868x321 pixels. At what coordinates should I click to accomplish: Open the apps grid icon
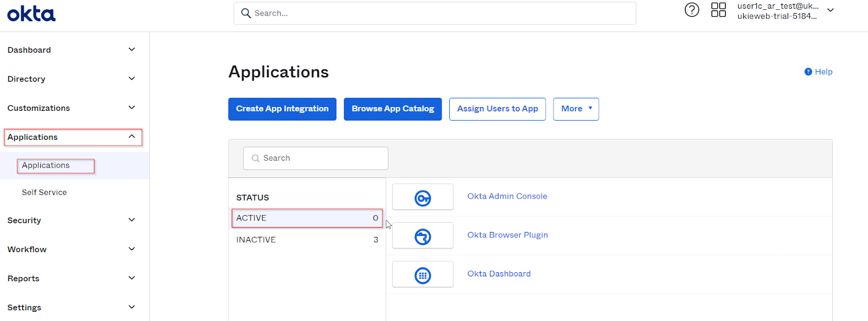click(x=718, y=10)
